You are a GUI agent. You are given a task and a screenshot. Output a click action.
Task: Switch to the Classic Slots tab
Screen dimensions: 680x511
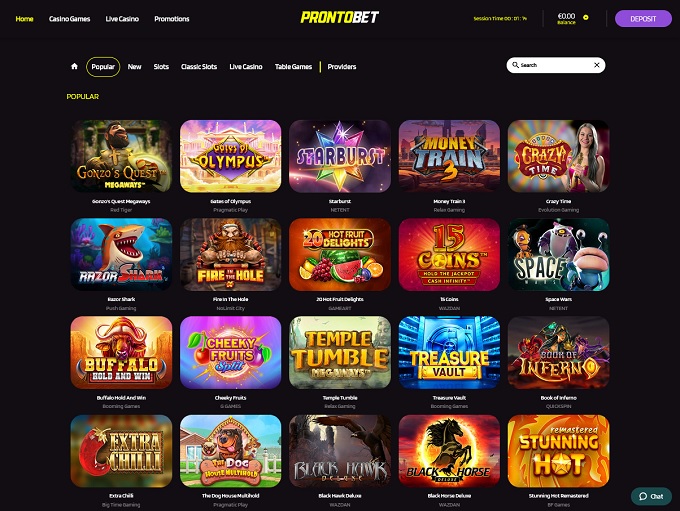click(199, 67)
